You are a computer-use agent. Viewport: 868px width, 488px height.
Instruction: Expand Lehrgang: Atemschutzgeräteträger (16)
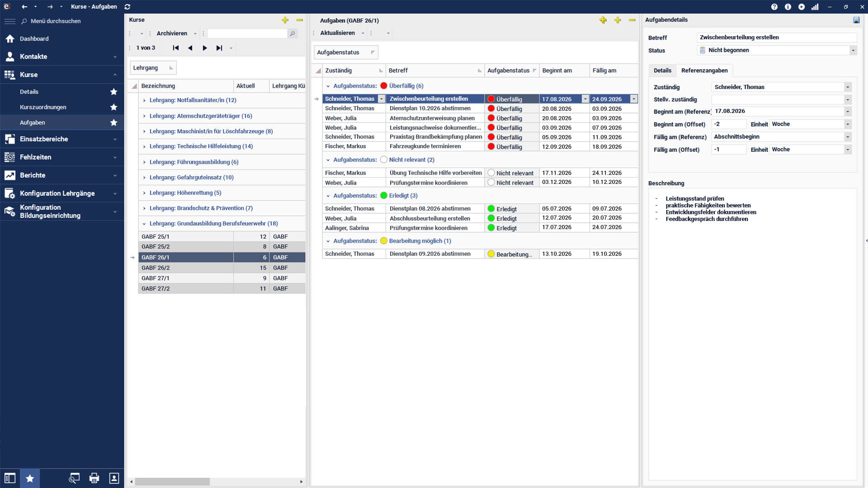point(144,116)
